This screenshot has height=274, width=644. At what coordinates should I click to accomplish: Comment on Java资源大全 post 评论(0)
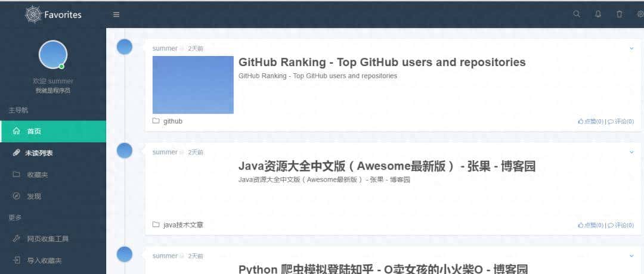point(621,225)
